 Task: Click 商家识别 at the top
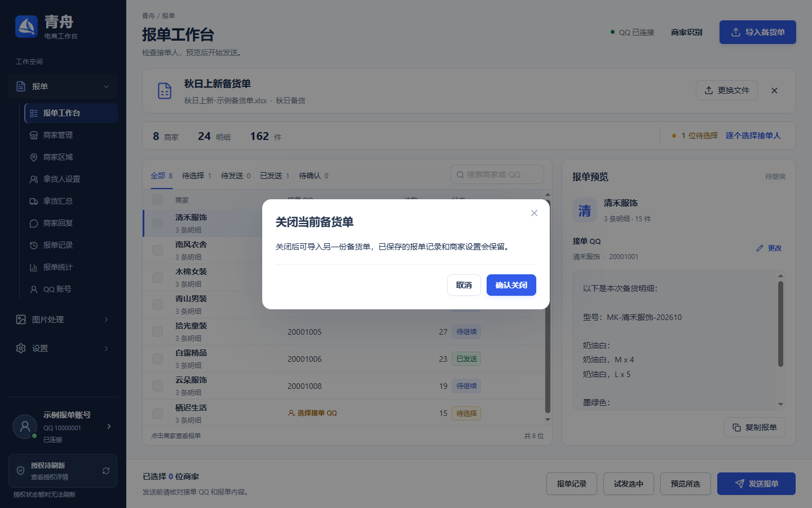click(686, 32)
